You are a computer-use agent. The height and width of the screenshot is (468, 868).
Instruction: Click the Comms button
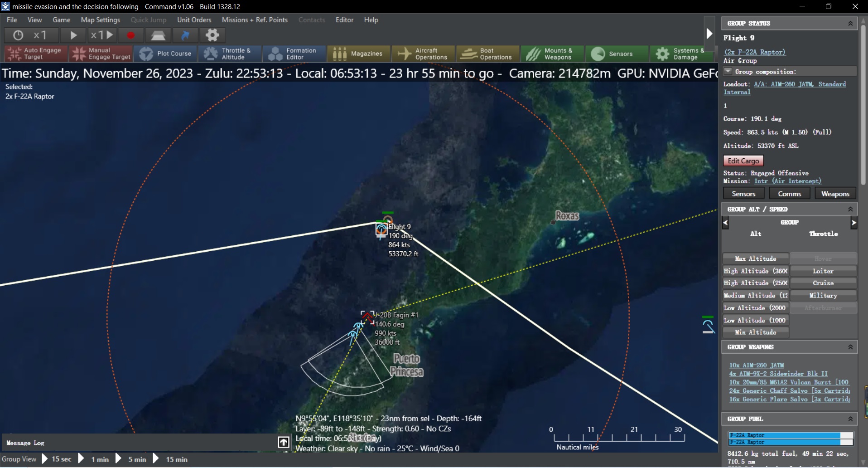[x=790, y=194]
